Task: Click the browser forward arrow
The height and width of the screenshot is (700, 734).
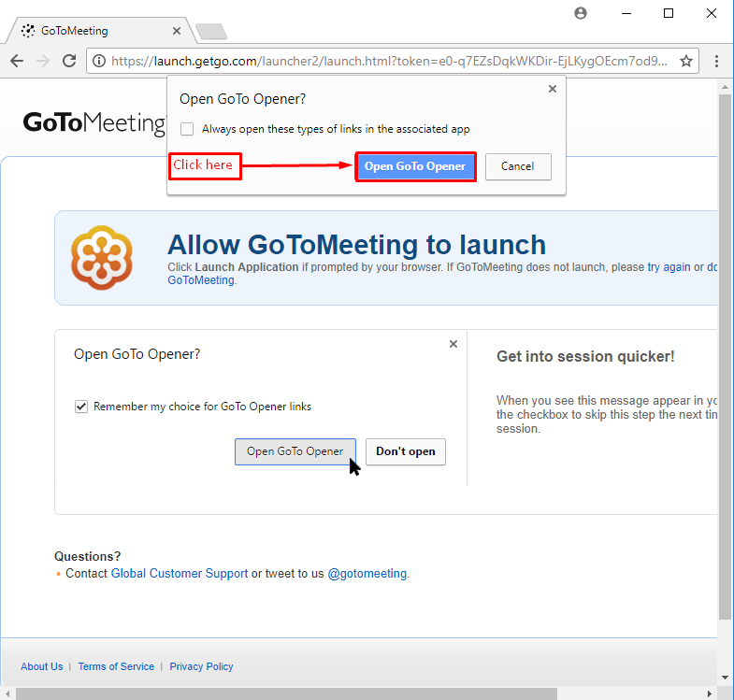Action: click(43, 61)
